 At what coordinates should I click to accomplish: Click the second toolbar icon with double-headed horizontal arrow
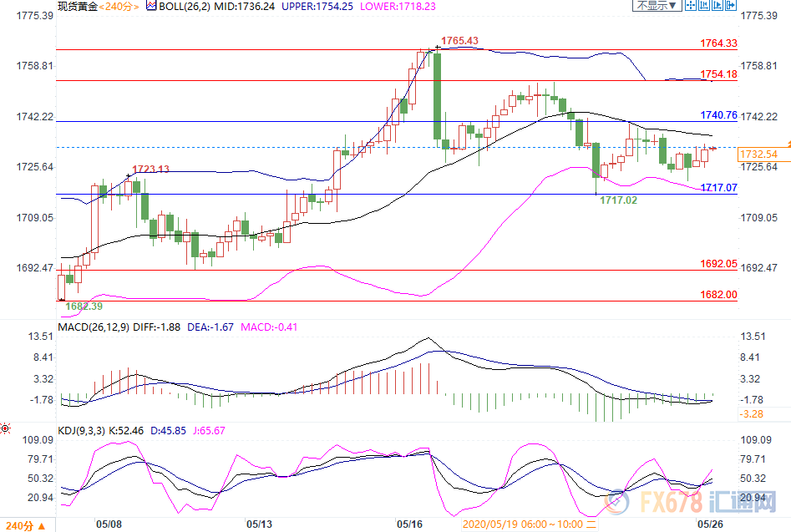(x=704, y=6)
